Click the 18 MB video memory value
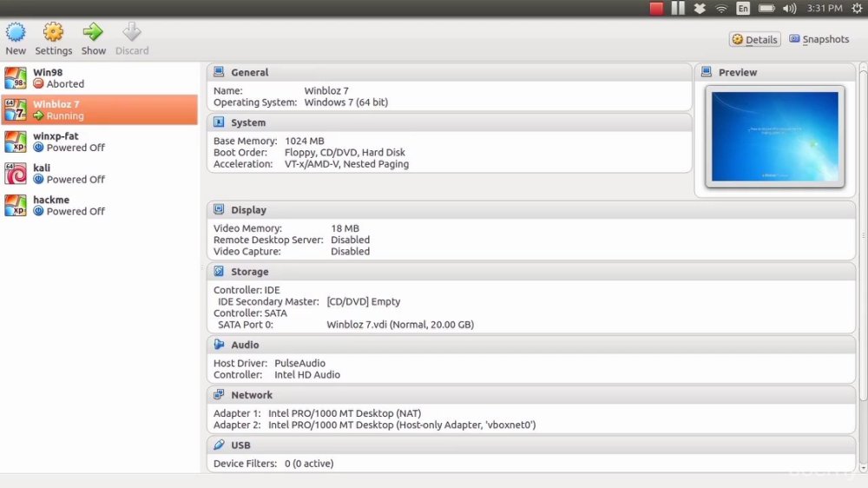This screenshot has height=488, width=868. [x=345, y=228]
